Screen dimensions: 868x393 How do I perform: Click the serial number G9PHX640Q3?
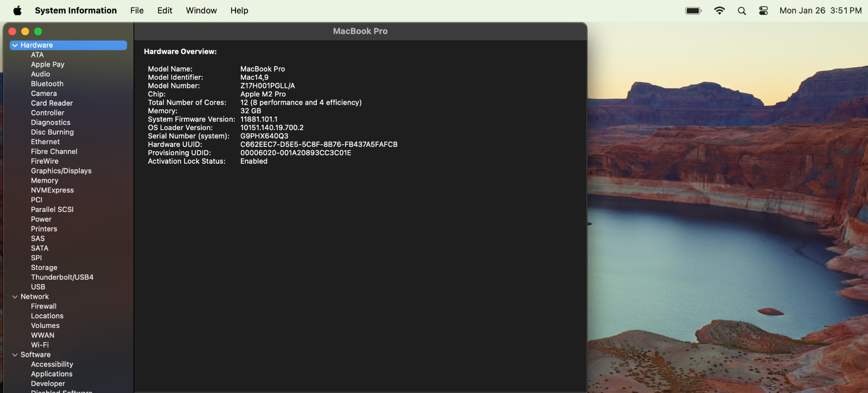264,136
